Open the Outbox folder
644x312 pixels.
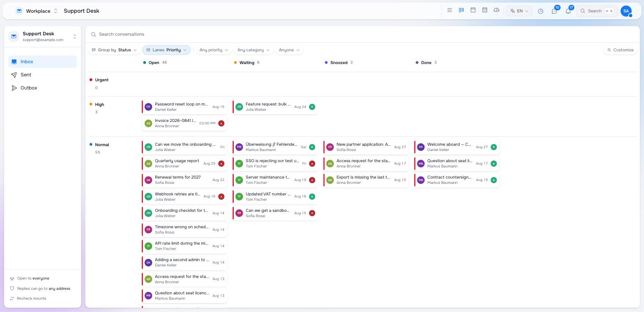tap(43, 88)
